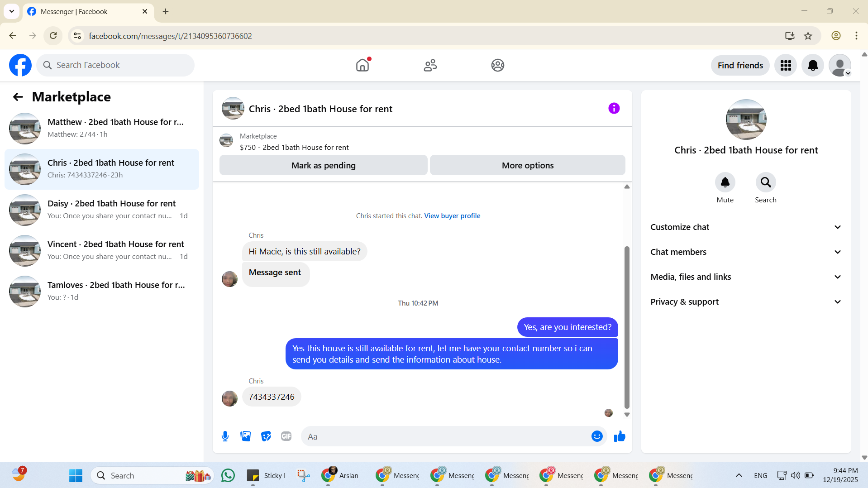Open the notifications bell icon
Viewport: 868px width, 488px height.
(x=813, y=66)
